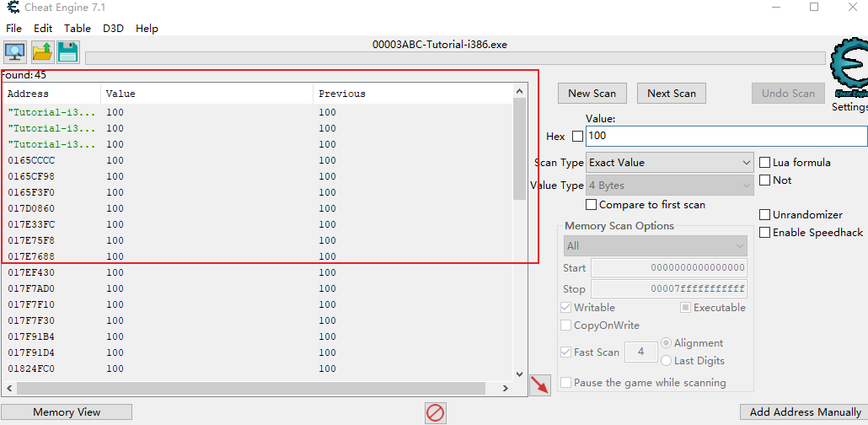Select the Alignment radio button

[x=667, y=343]
